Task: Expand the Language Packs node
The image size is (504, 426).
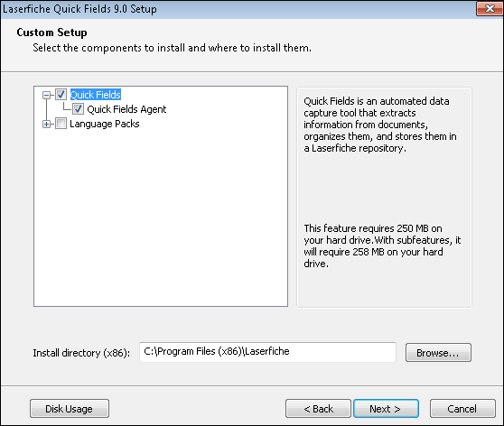Action: coord(47,124)
